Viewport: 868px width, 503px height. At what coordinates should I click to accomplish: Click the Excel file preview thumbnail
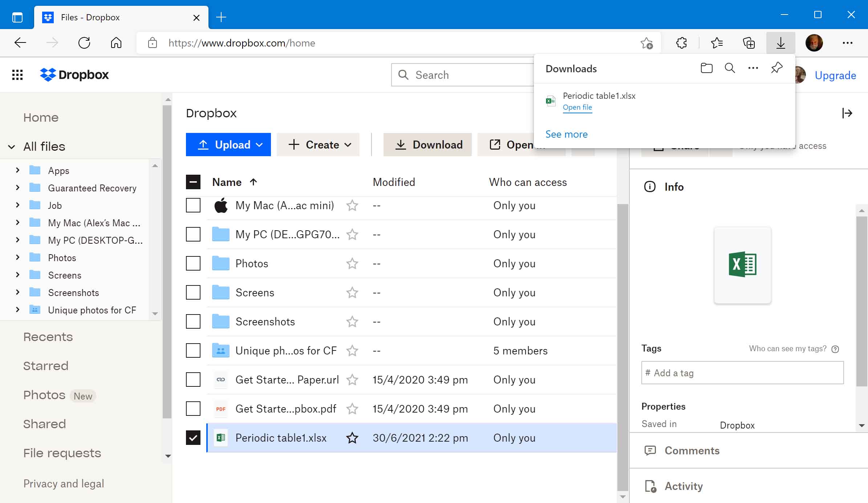pyautogui.click(x=743, y=265)
